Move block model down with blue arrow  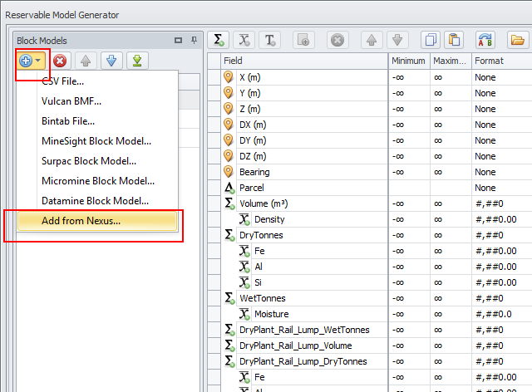[112, 61]
